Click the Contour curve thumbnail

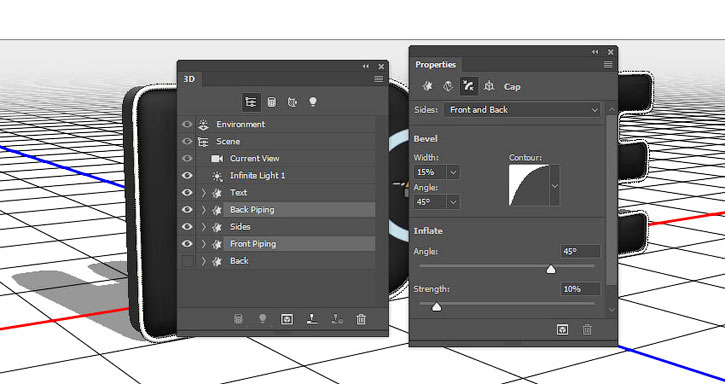(x=529, y=186)
